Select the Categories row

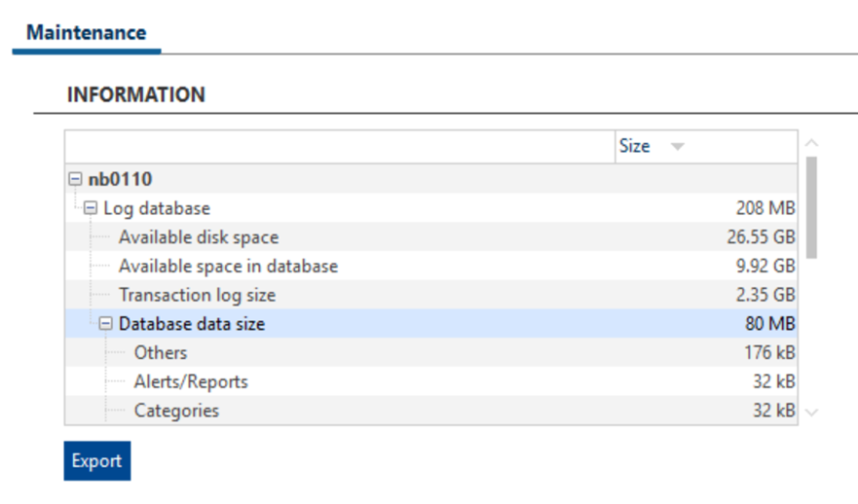(431, 410)
